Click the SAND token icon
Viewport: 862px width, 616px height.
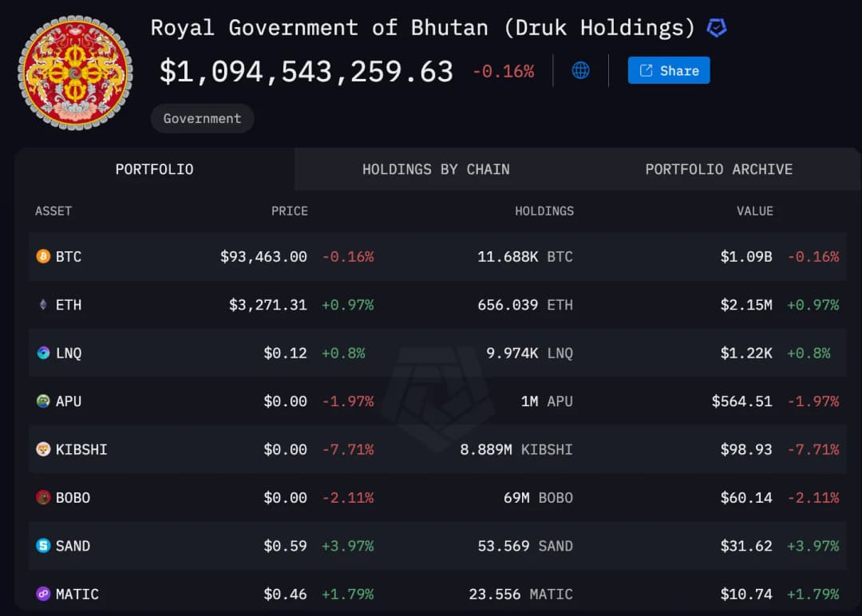coord(43,546)
